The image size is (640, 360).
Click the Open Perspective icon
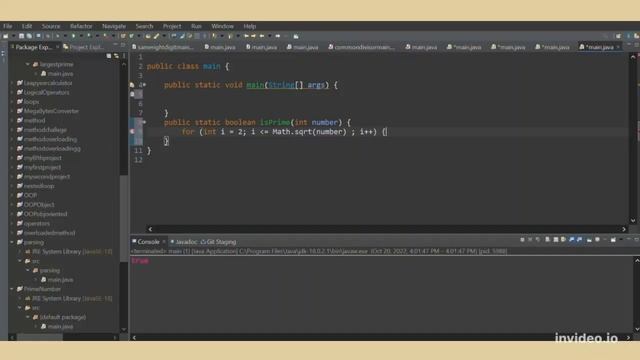click(x=619, y=36)
